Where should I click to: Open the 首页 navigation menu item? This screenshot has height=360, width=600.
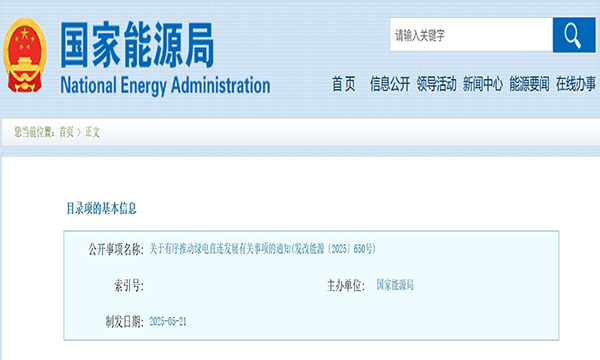click(343, 84)
